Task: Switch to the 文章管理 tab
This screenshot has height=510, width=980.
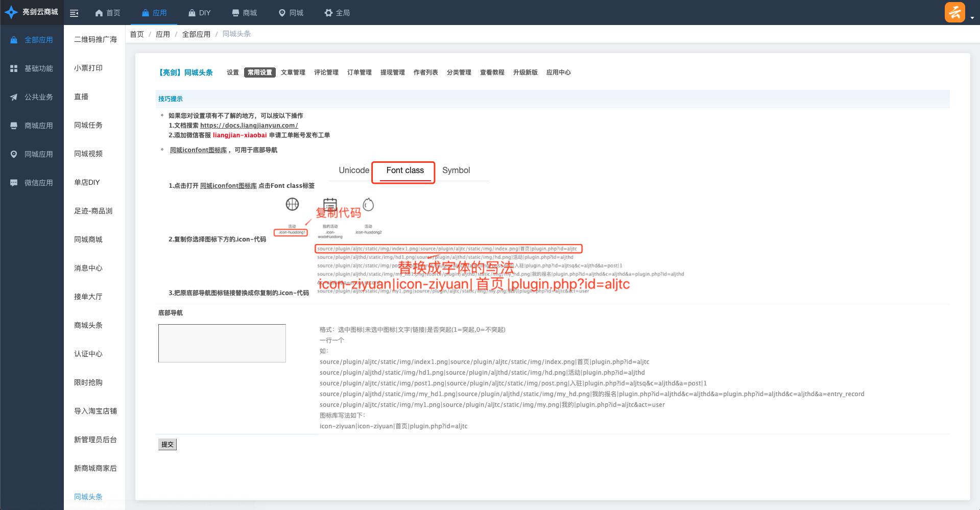Action: click(x=293, y=72)
